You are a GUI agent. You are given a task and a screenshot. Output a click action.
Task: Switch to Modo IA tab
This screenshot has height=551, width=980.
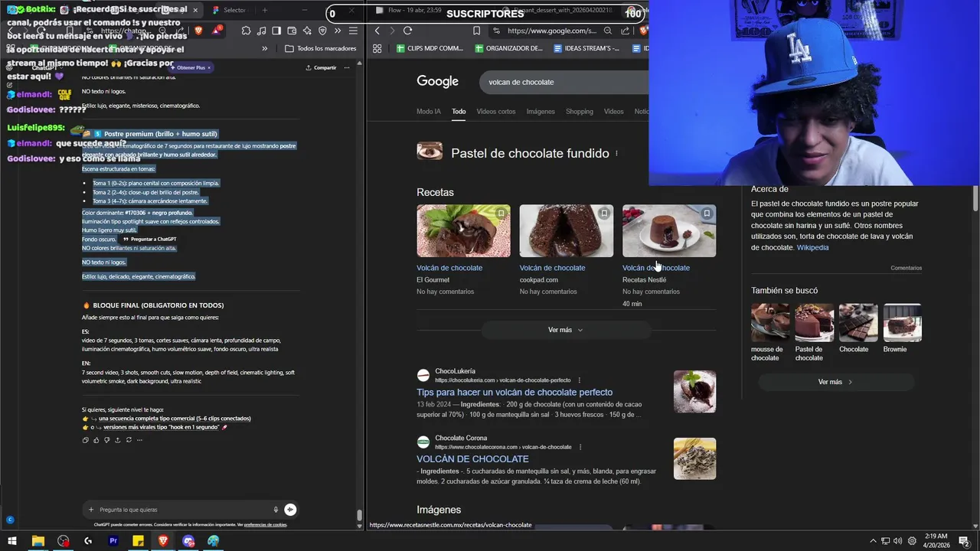[429, 112]
